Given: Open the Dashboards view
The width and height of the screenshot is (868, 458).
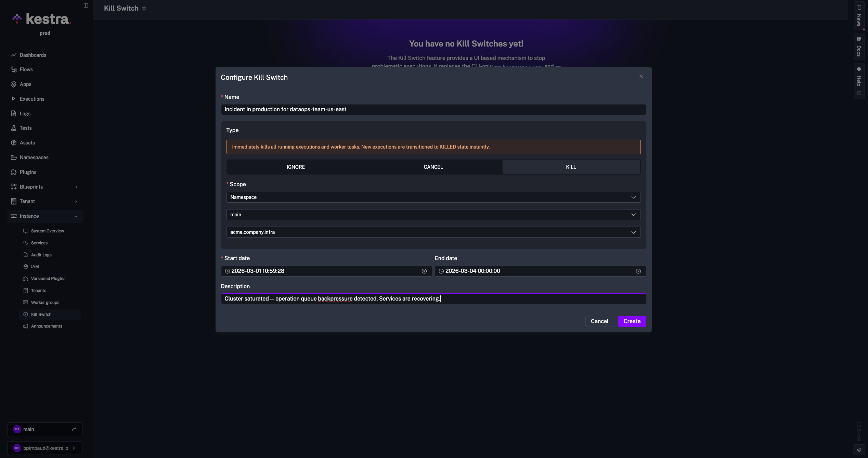Looking at the screenshot, I should 33,55.
